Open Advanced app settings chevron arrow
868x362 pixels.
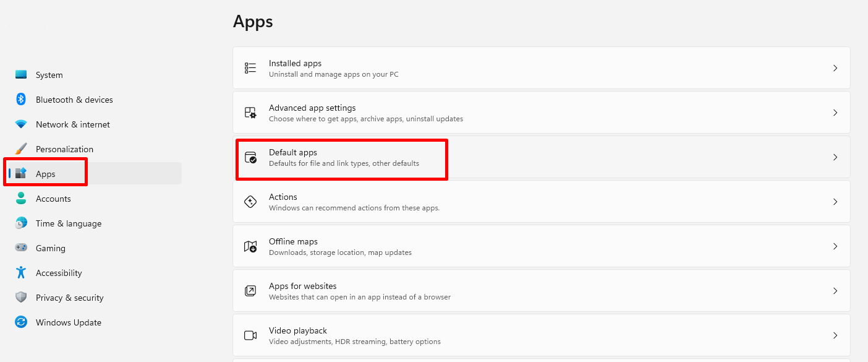[835, 113]
